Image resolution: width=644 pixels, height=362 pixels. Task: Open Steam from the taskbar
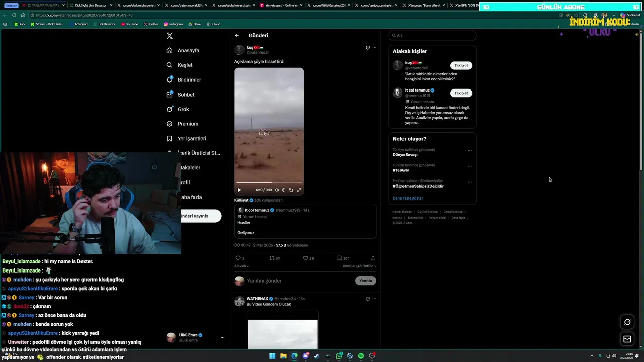(x=316, y=356)
